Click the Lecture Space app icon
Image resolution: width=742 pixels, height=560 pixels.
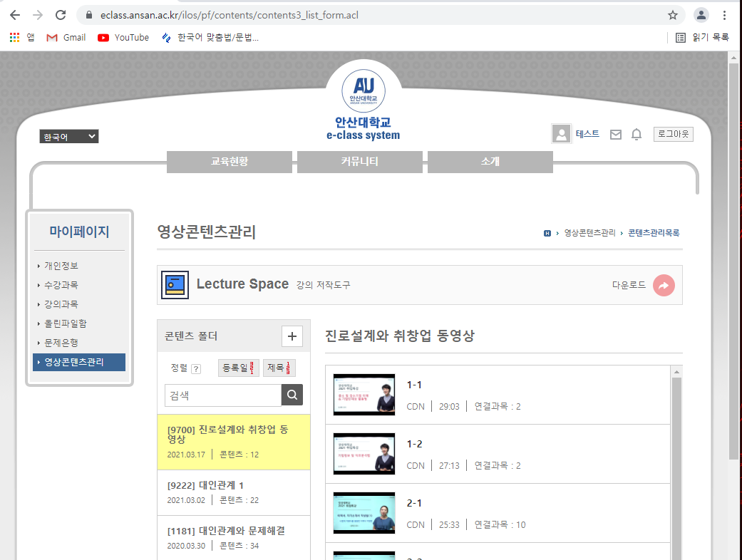click(x=175, y=285)
